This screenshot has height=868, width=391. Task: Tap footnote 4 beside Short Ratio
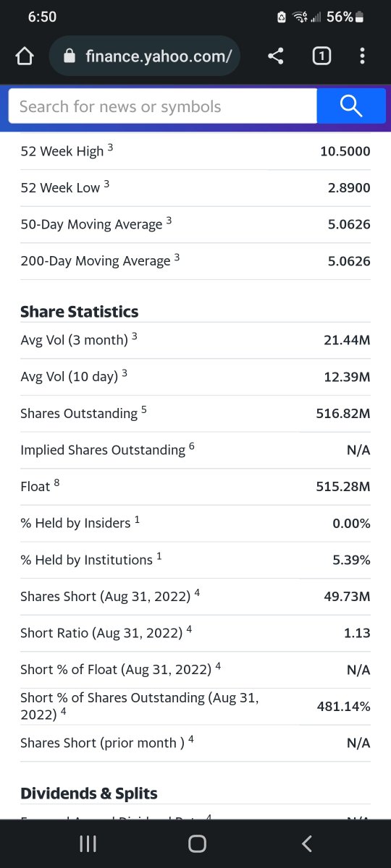tap(189, 629)
